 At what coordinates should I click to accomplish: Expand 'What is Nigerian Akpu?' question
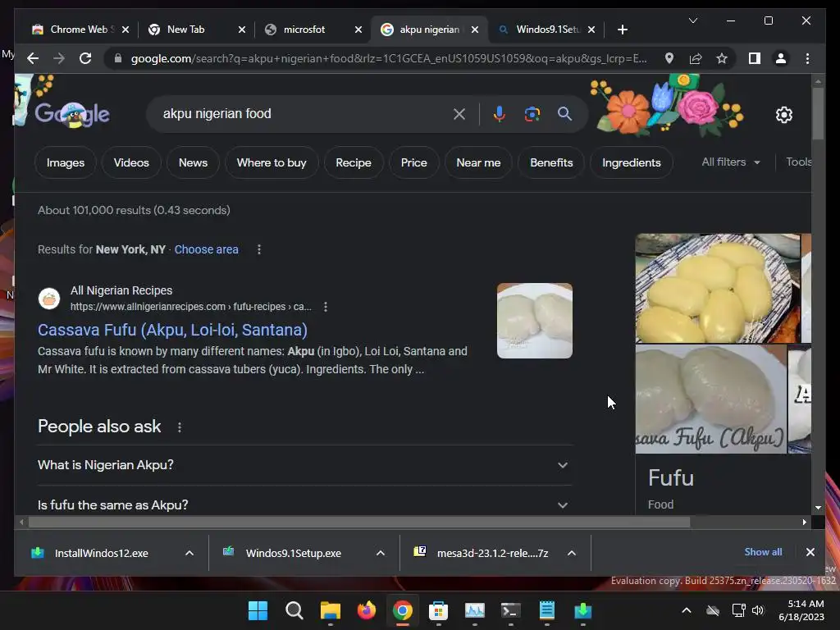pos(304,465)
